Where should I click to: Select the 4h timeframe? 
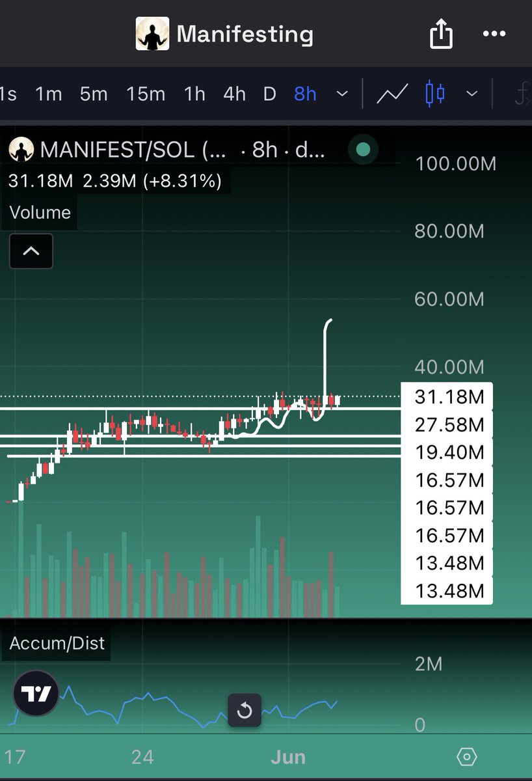coord(234,94)
